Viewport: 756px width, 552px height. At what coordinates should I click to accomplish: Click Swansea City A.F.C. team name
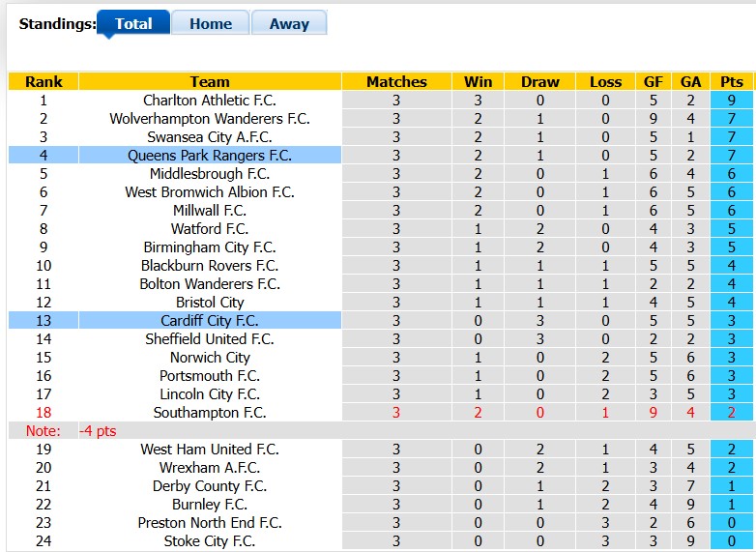(x=210, y=137)
